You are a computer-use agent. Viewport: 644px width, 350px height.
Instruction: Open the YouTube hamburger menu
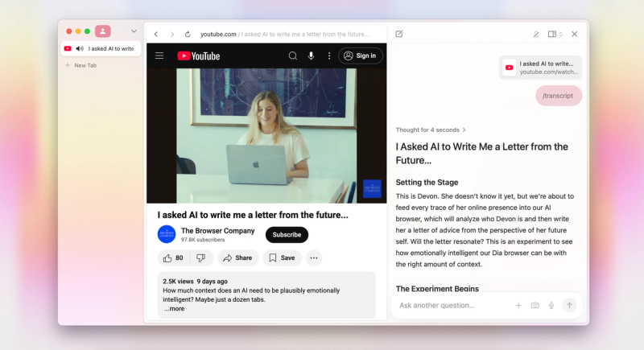pyautogui.click(x=159, y=56)
